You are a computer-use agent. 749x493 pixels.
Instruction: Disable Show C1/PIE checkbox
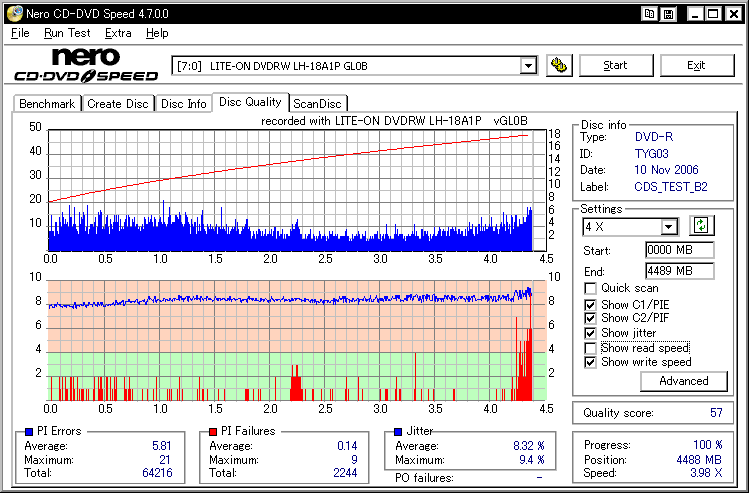pyautogui.click(x=591, y=304)
